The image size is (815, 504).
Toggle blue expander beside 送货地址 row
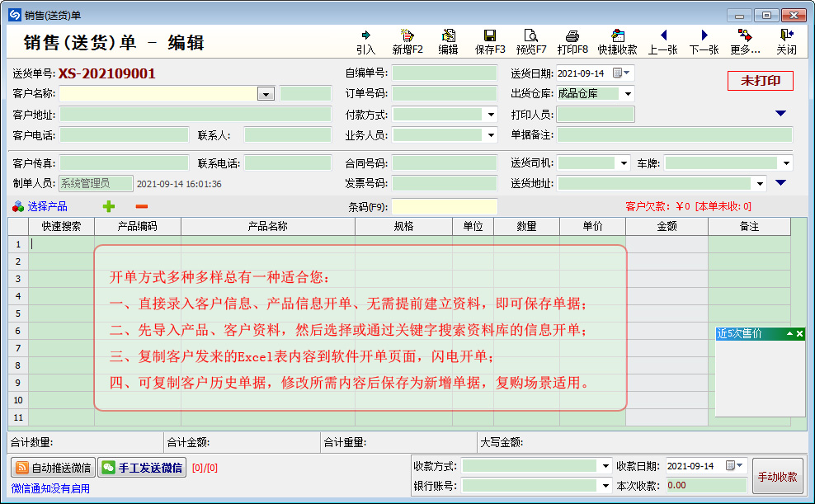pyautogui.click(x=780, y=182)
